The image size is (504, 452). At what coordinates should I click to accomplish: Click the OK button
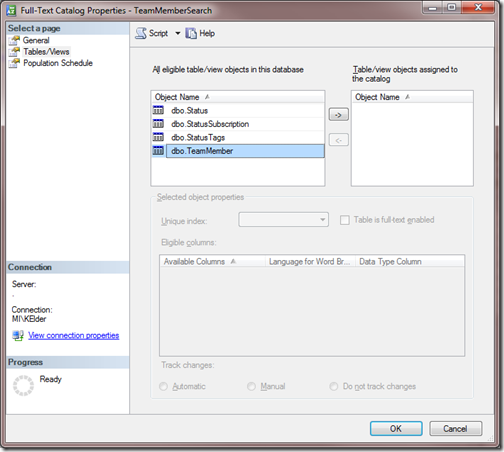pyautogui.click(x=396, y=428)
